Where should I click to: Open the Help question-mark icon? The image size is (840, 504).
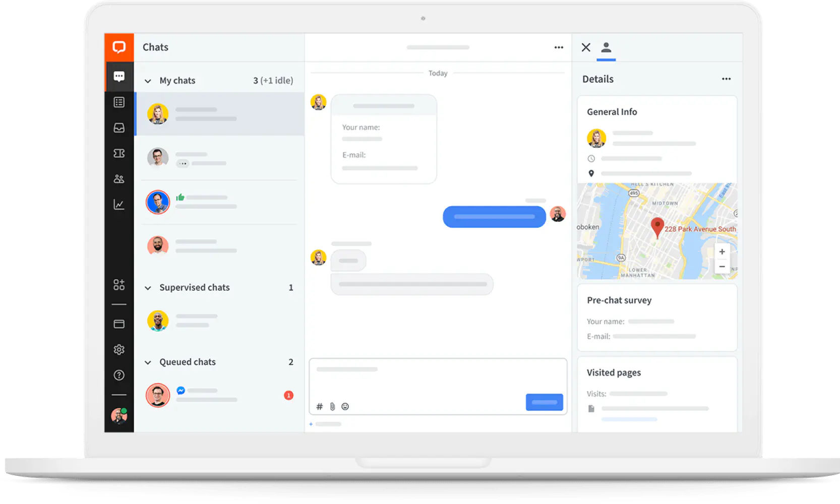(x=119, y=375)
